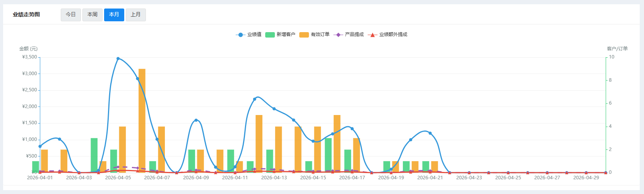This screenshot has width=644, height=194.
Task: Click the purple diamond icon for 产品提成
Action: [x=338, y=35]
